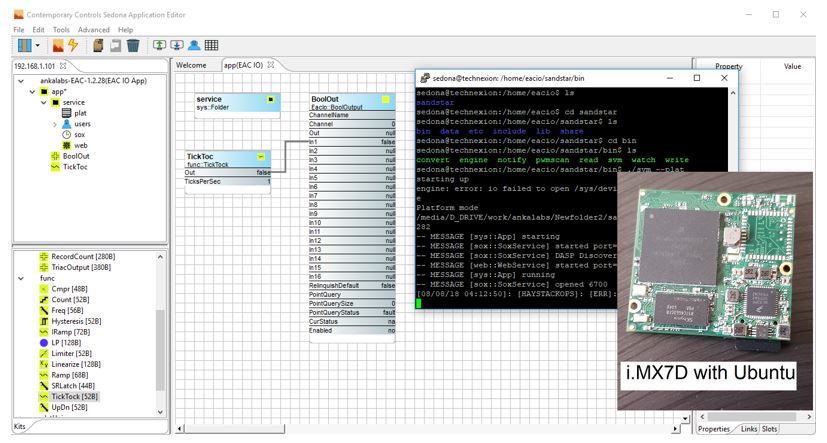The height and width of the screenshot is (443, 827).
Task: Click In1 slot of BoolOut block
Action: (x=352, y=142)
